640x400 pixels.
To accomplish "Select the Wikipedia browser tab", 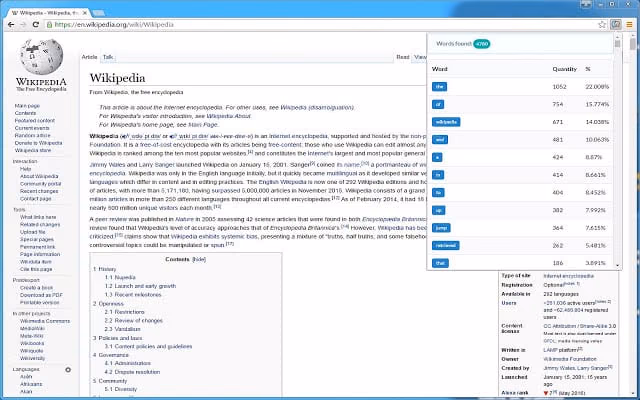I will tap(49, 13).
